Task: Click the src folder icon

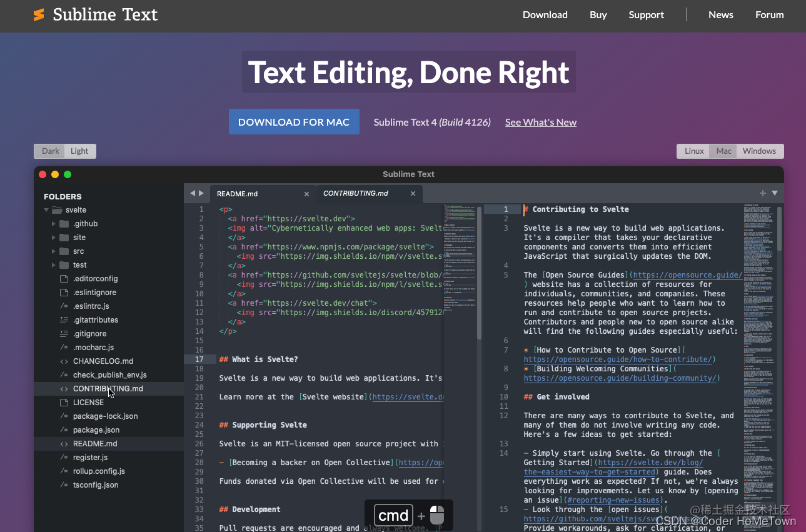Action: (64, 251)
